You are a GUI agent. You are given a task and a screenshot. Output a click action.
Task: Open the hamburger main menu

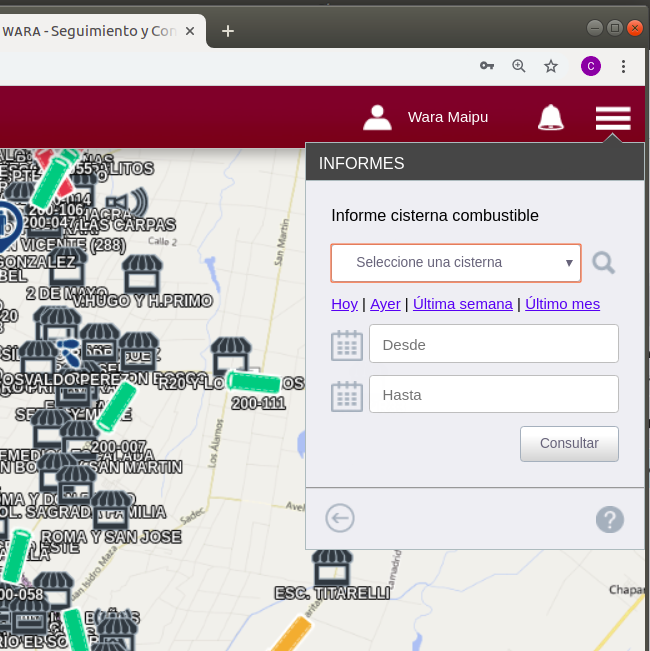(613, 118)
